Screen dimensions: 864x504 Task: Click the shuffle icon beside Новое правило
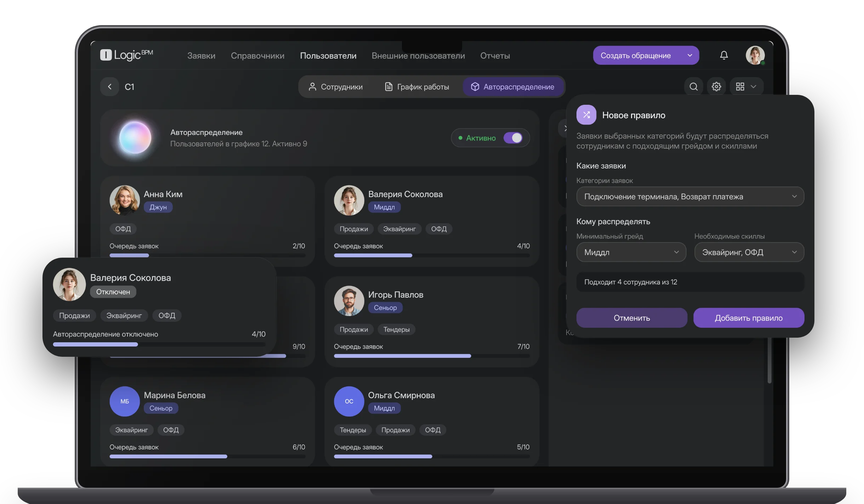coord(586,115)
